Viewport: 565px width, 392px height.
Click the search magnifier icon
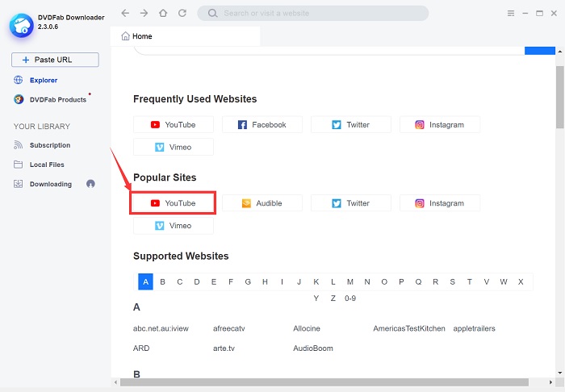coord(212,14)
